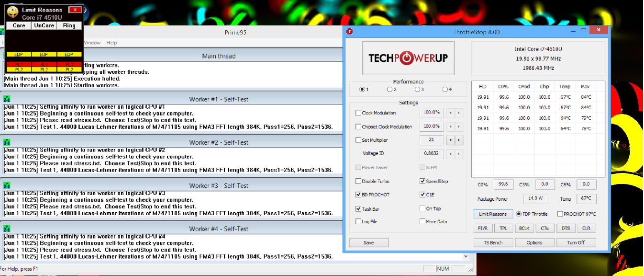The height and width of the screenshot is (276, 644).
Task: Click the Save button in ThrottleStop
Action: coord(369,242)
